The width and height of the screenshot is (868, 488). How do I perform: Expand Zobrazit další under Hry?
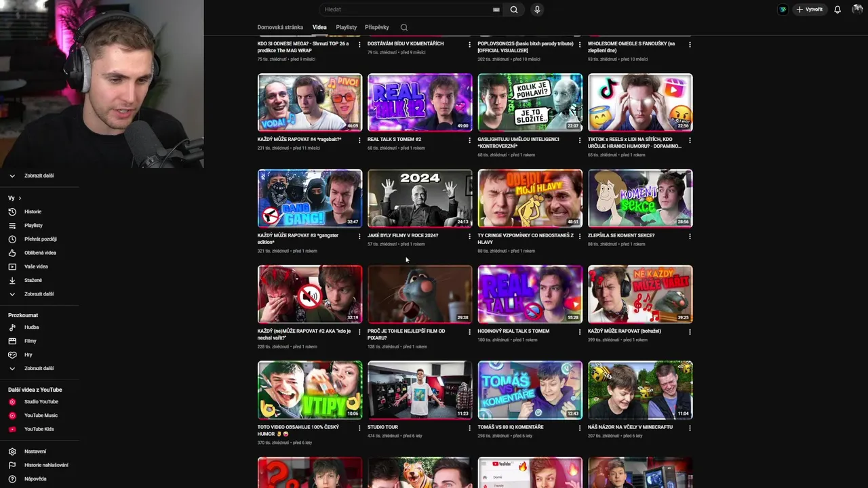click(39, 369)
